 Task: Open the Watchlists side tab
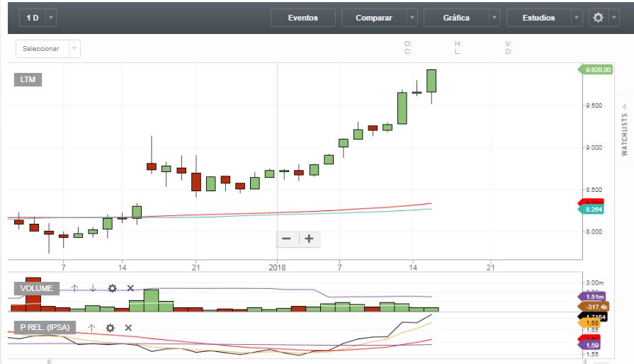tap(625, 134)
